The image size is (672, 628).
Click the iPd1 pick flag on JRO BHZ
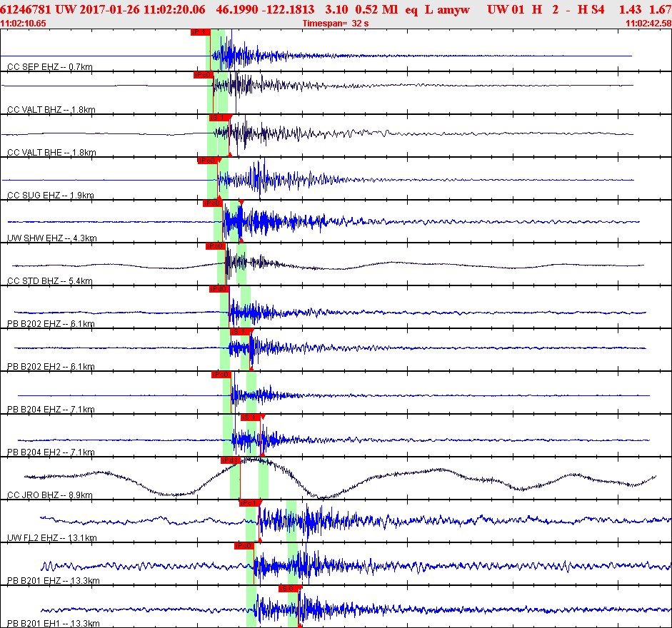click(230, 460)
